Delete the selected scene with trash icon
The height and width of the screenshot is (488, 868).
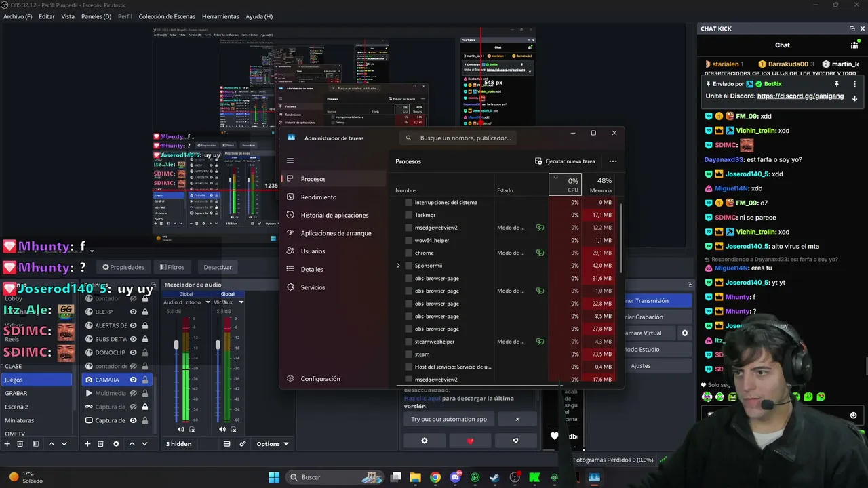[x=20, y=444]
